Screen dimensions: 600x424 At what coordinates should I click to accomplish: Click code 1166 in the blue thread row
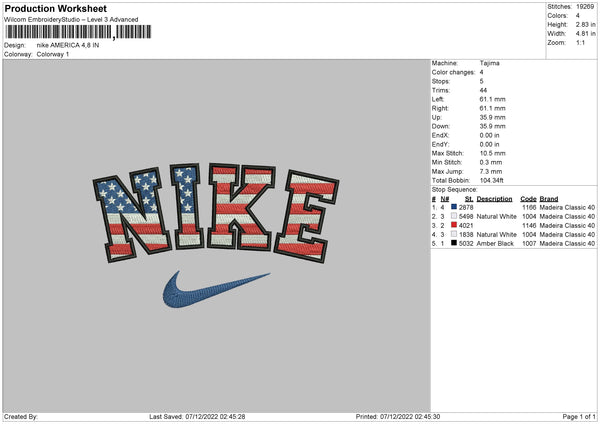tap(529, 207)
